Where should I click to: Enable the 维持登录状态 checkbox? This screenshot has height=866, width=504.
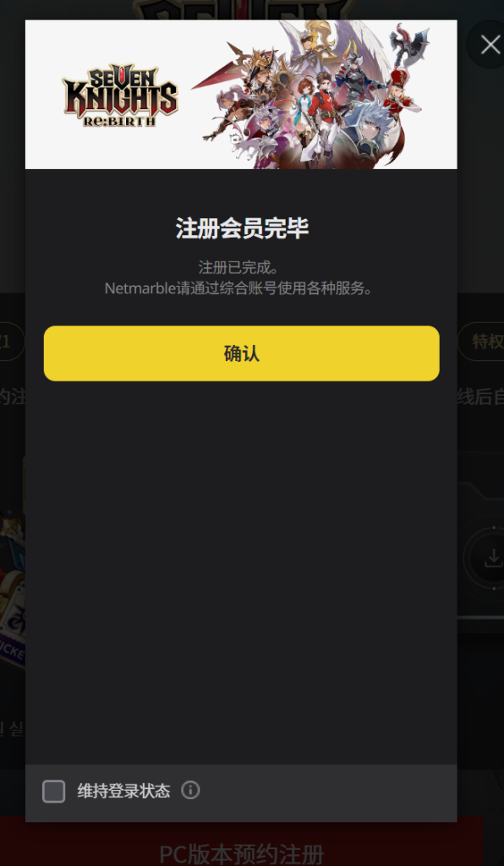pyautogui.click(x=53, y=792)
